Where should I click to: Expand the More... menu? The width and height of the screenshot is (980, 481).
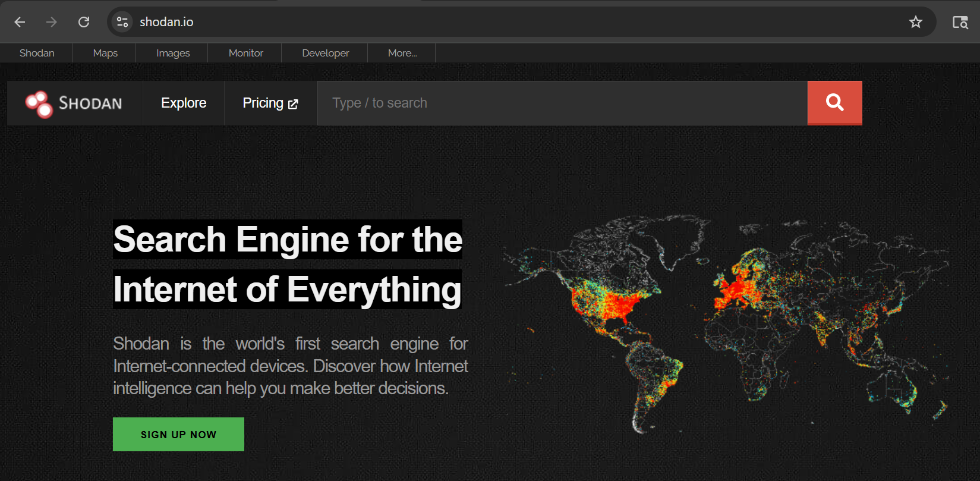pyautogui.click(x=402, y=53)
